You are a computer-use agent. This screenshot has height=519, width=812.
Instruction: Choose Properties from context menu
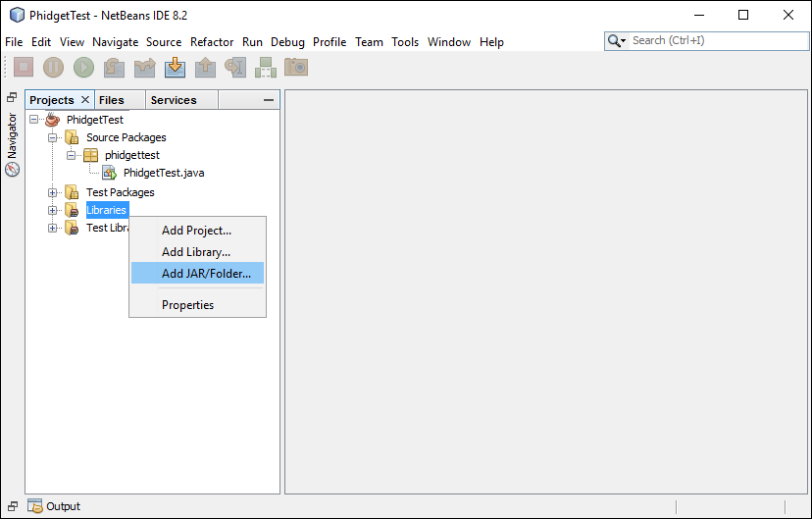(197, 304)
